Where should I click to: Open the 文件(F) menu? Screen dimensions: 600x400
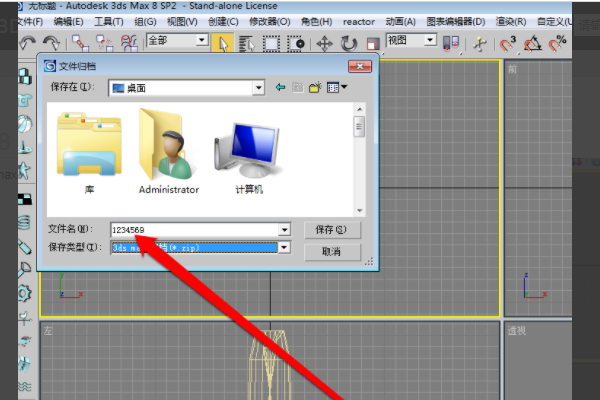tap(31, 22)
